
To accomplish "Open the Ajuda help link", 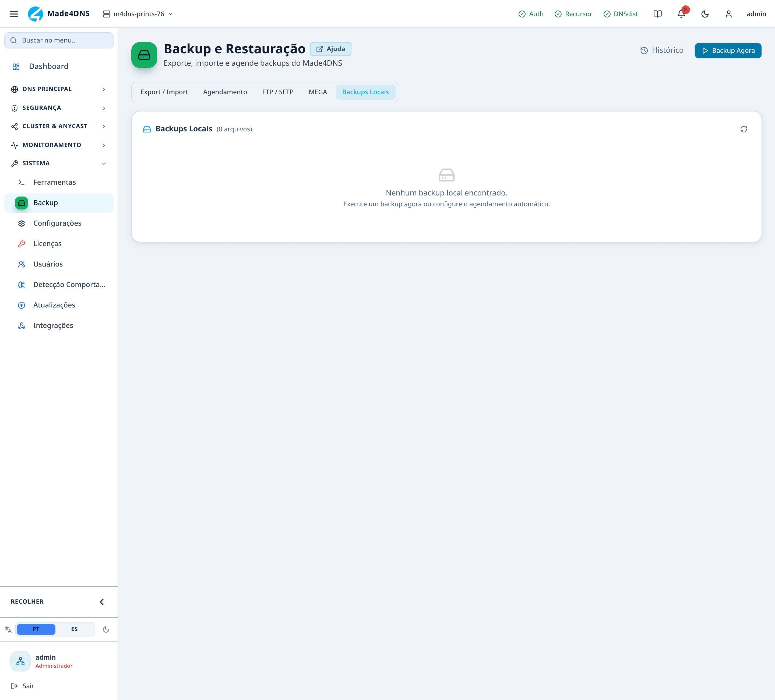I will (331, 49).
